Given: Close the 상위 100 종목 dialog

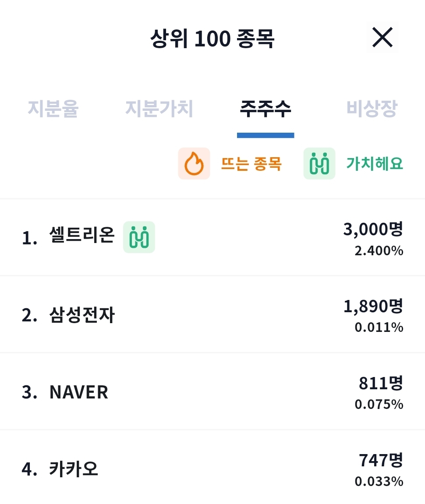Looking at the screenshot, I should [x=382, y=37].
